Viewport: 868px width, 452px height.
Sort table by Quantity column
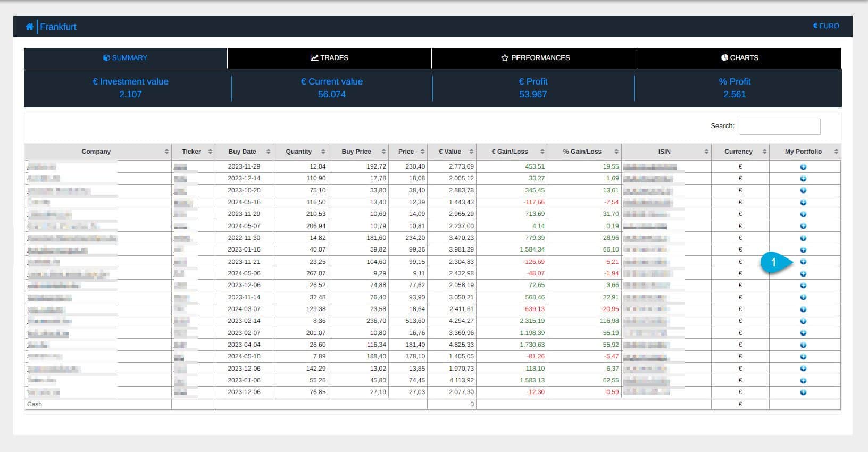[298, 152]
